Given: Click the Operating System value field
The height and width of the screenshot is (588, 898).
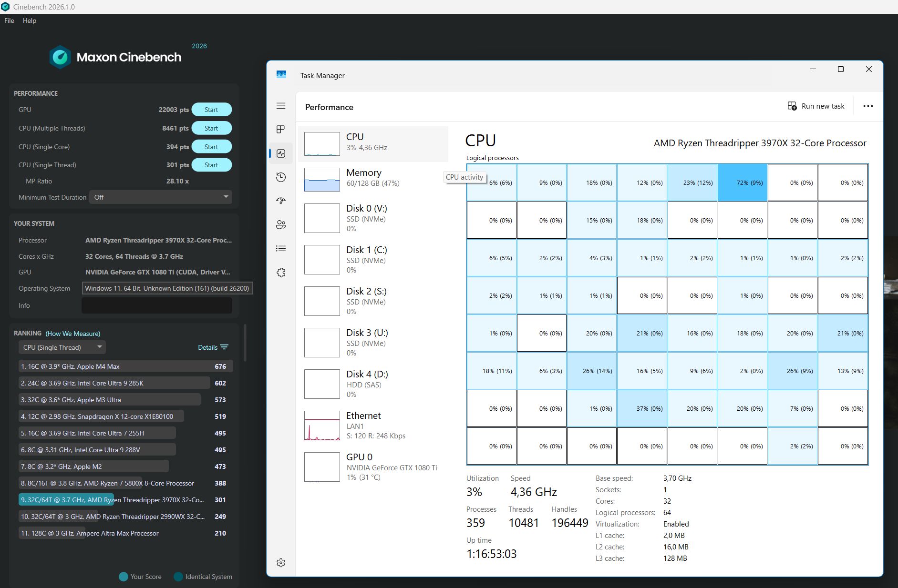Looking at the screenshot, I should click(x=167, y=288).
